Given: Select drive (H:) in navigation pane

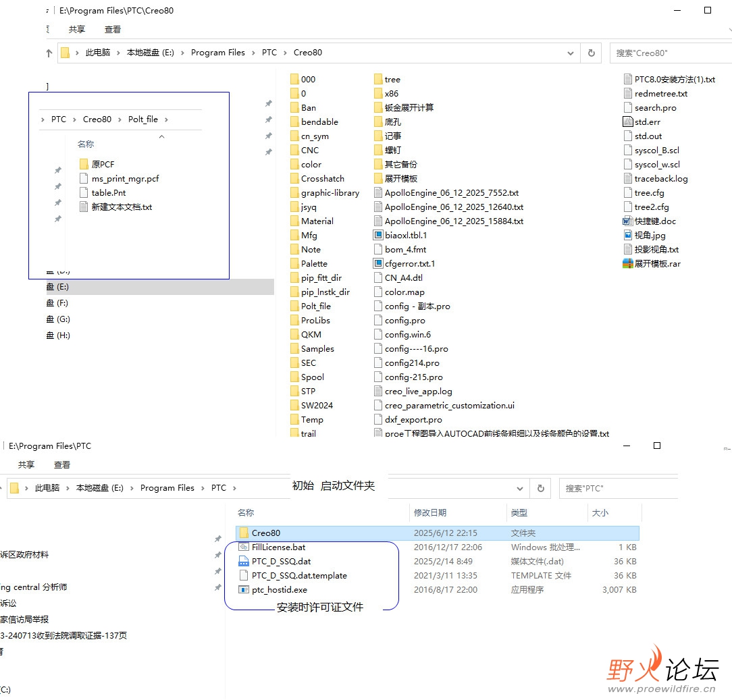Looking at the screenshot, I should [x=58, y=335].
